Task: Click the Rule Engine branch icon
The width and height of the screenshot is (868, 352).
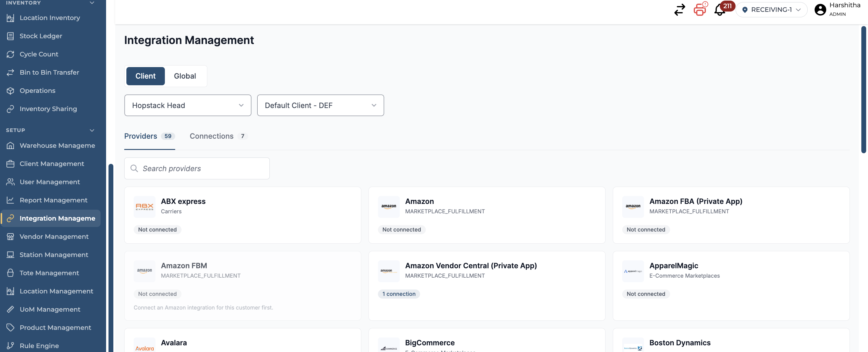Action: (x=10, y=346)
